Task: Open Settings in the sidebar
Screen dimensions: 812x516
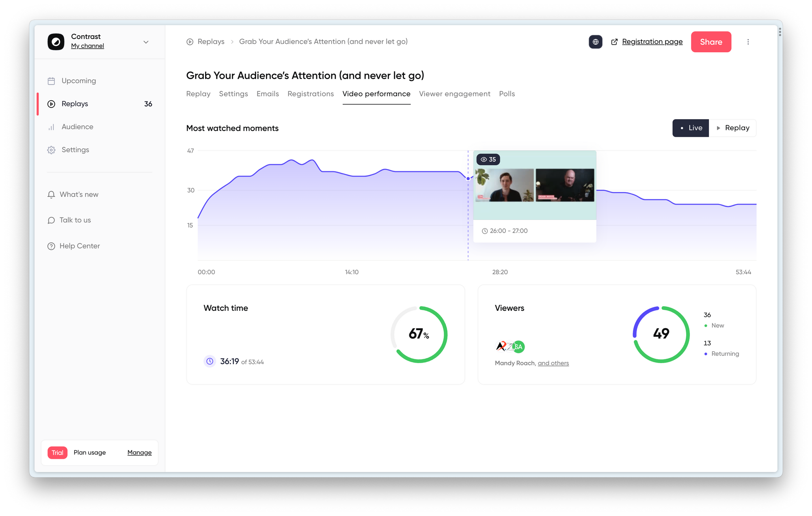Action: tap(75, 150)
